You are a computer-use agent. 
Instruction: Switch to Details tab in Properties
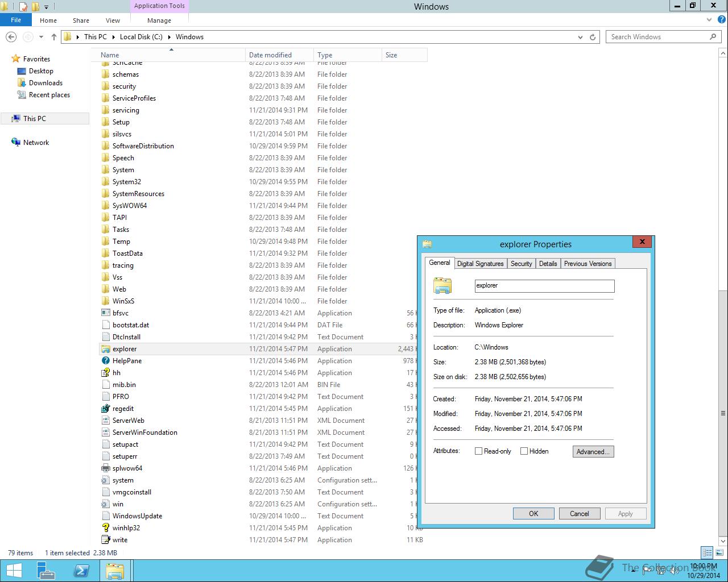[x=548, y=264]
